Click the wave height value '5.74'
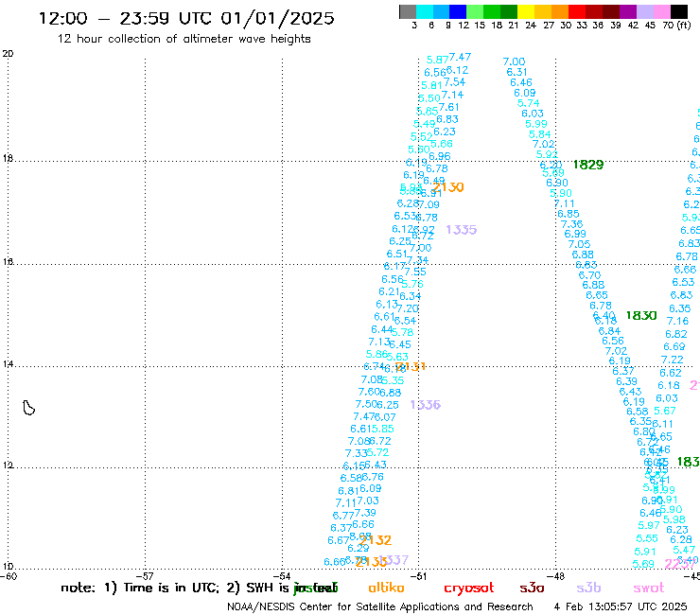 [x=528, y=103]
